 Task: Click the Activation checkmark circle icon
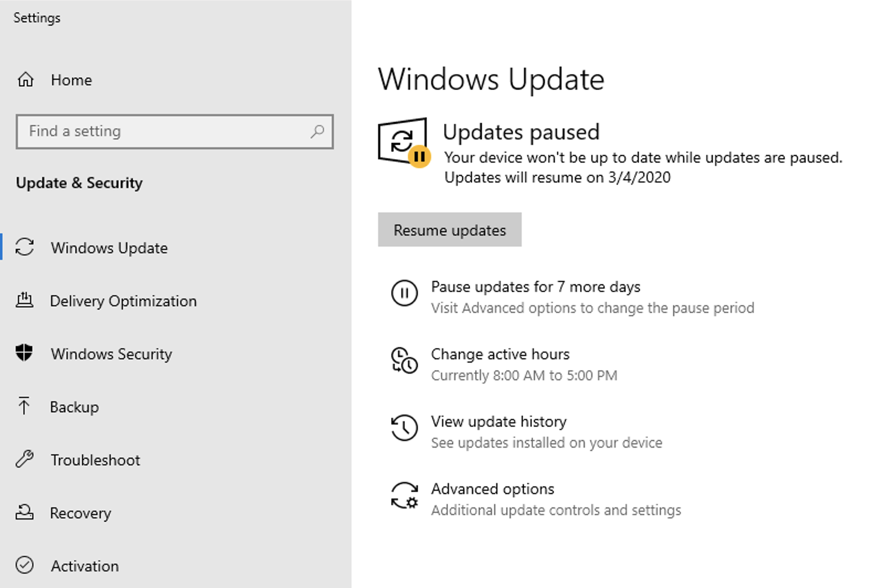click(25, 565)
